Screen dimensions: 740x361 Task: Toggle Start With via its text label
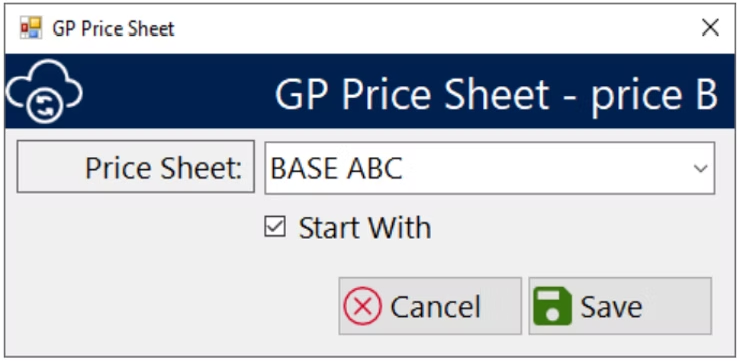coord(365,228)
